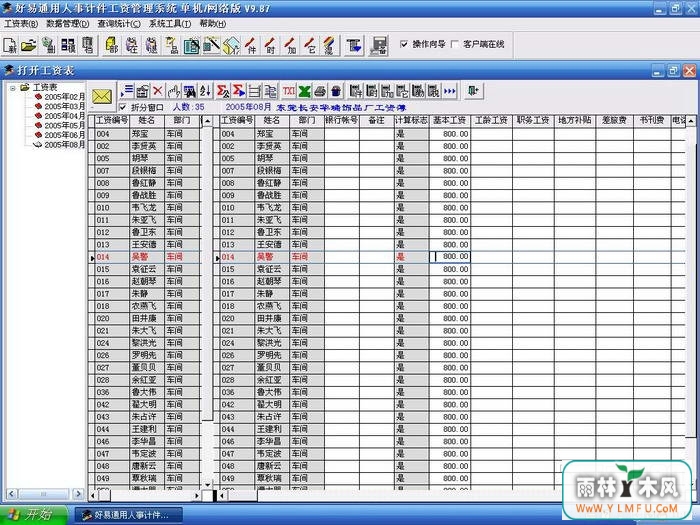Image resolution: width=700 pixels, height=525 pixels.
Task: Click the blue three-dots more icon
Action: (x=450, y=91)
